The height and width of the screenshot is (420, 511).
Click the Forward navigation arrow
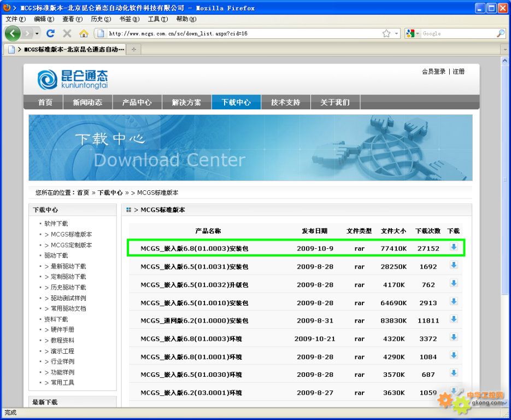(28, 33)
